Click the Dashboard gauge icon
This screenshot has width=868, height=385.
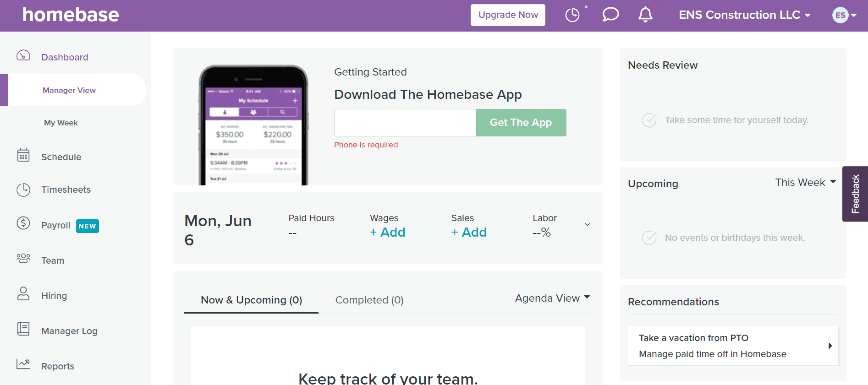(23, 56)
